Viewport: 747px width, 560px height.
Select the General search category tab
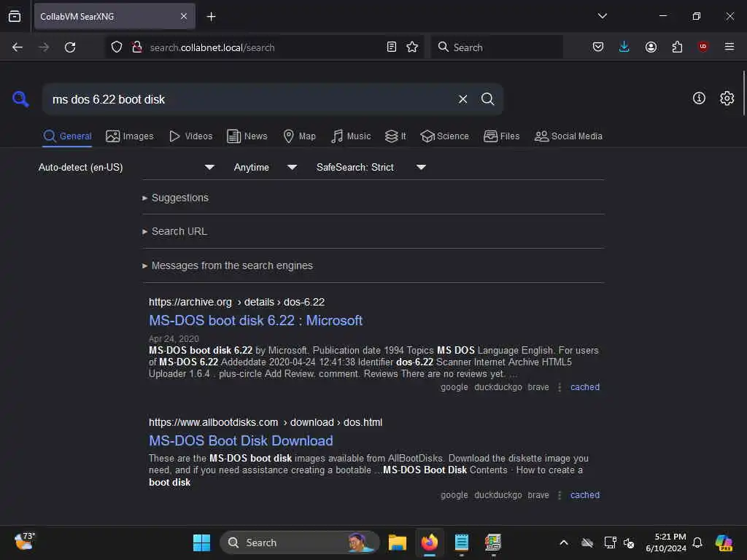point(67,136)
